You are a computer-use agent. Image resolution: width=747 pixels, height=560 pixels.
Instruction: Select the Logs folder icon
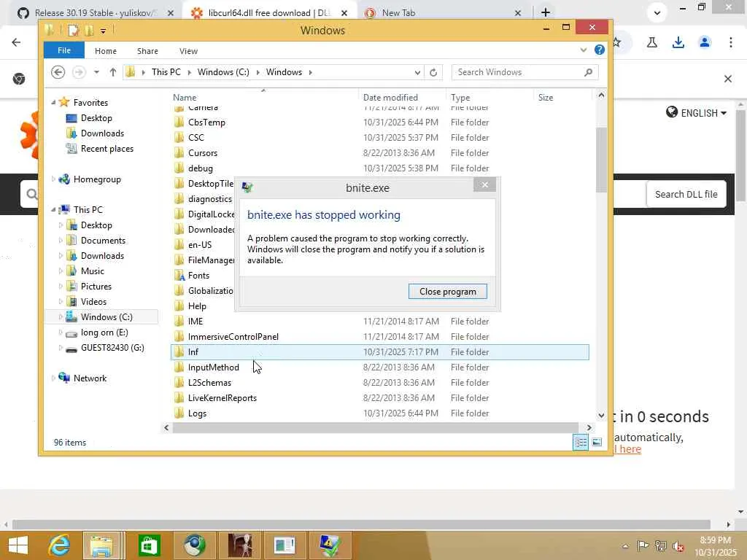[x=179, y=413]
